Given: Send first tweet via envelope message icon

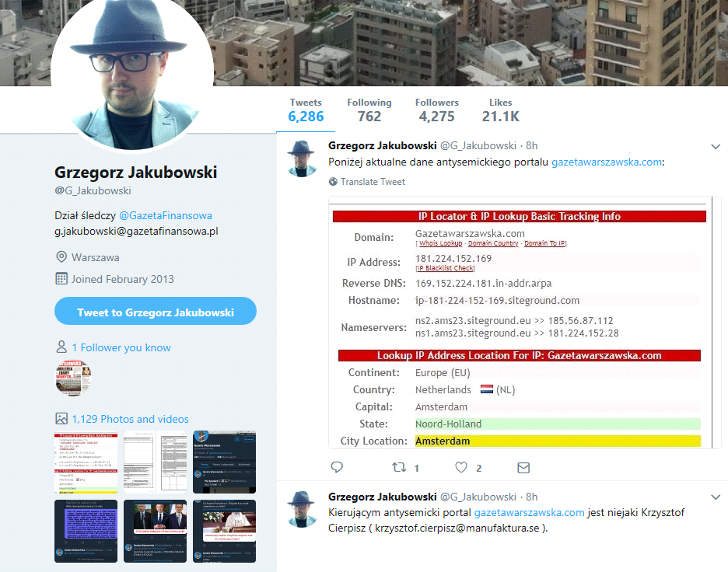Looking at the screenshot, I should pos(523,468).
